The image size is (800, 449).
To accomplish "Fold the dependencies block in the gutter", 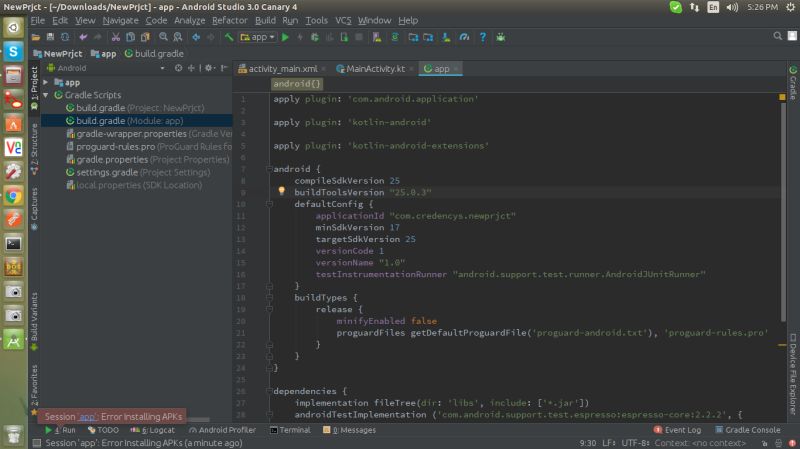I will point(269,391).
